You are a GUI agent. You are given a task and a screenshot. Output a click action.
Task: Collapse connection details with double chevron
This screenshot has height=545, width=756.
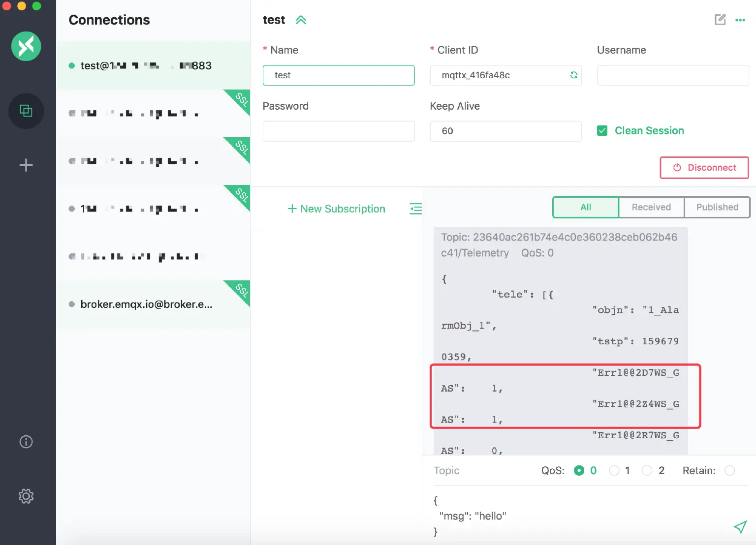coord(301,20)
